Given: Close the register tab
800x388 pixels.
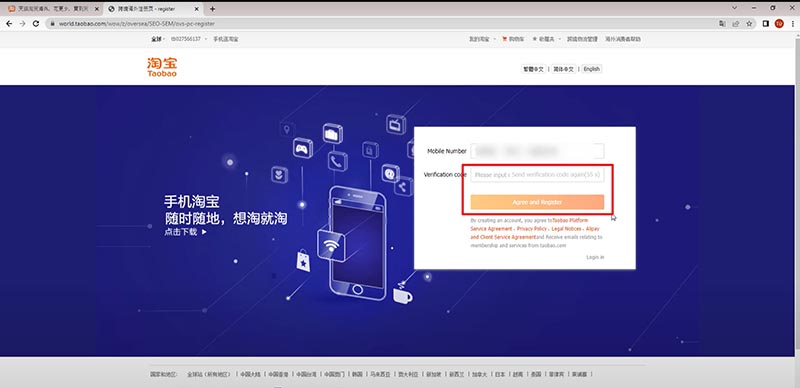Looking at the screenshot, I should click(197, 9).
